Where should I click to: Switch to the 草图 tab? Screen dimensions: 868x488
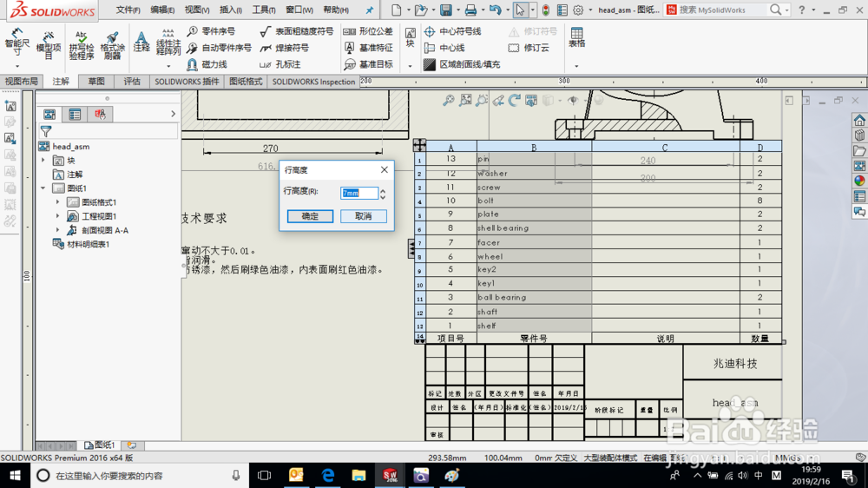point(96,82)
